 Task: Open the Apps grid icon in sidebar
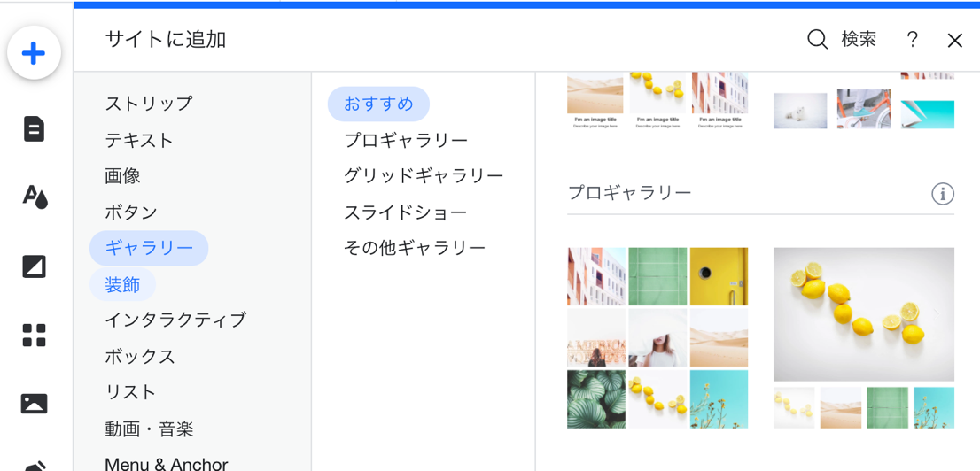click(34, 335)
